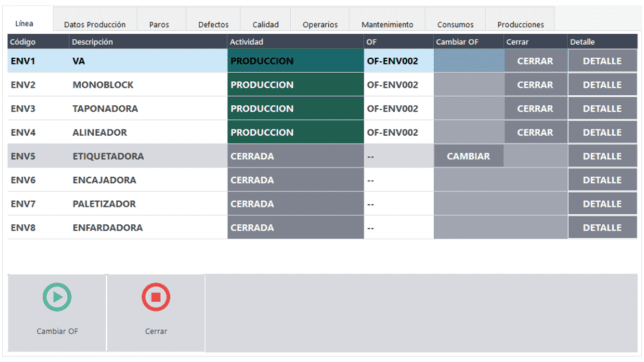This screenshot has width=644, height=362.
Task: Click the OF column header
Action: point(398,41)
